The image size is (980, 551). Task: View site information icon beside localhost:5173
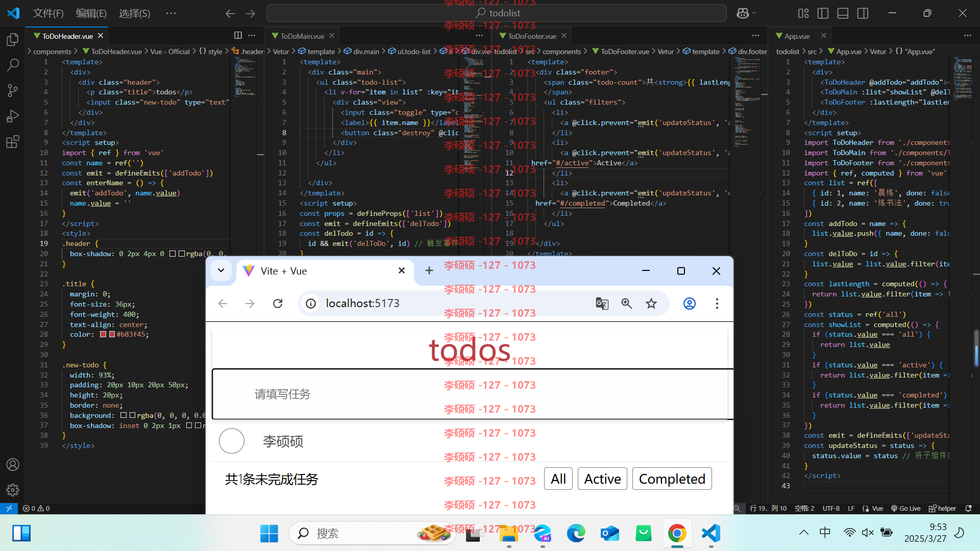[311, 304]
